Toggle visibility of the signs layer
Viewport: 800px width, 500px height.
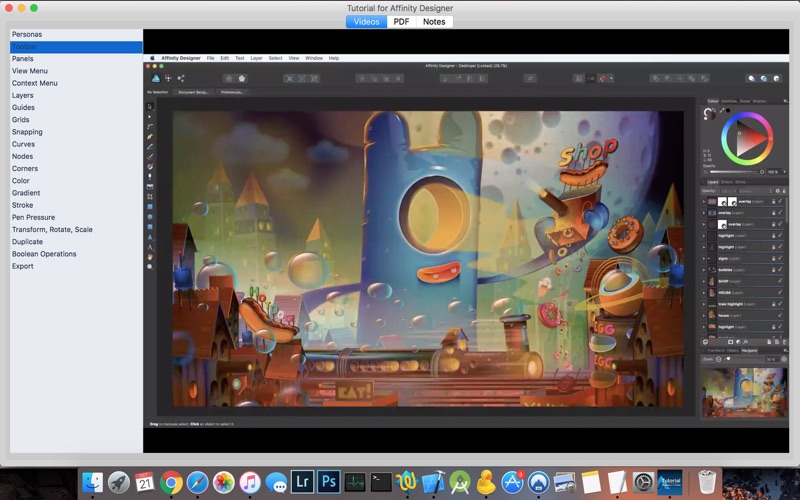point(780,258)
